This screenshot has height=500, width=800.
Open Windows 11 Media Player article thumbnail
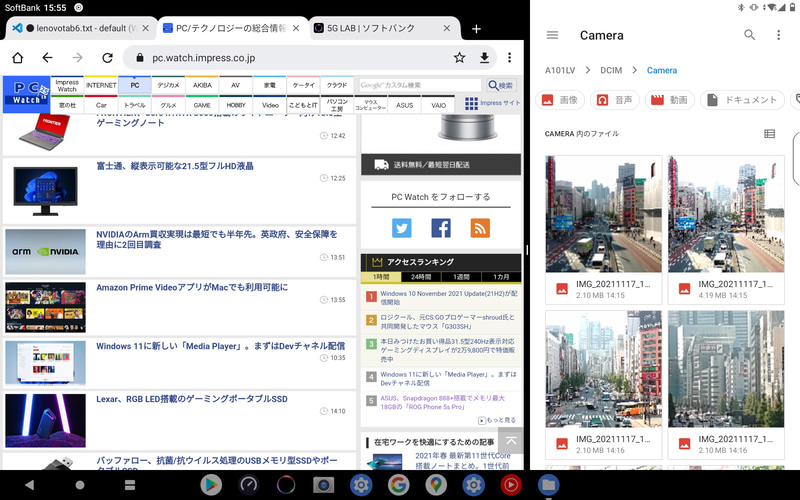pyautogui.click(x=45, y=363)
